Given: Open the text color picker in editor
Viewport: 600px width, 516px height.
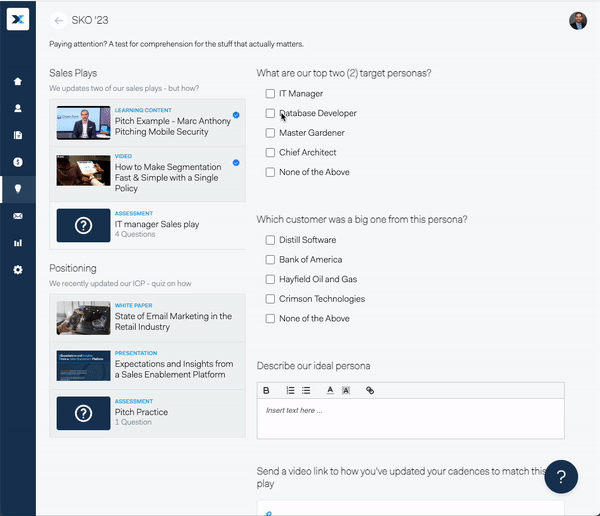Looking at the screenshot, I should 329,390.
